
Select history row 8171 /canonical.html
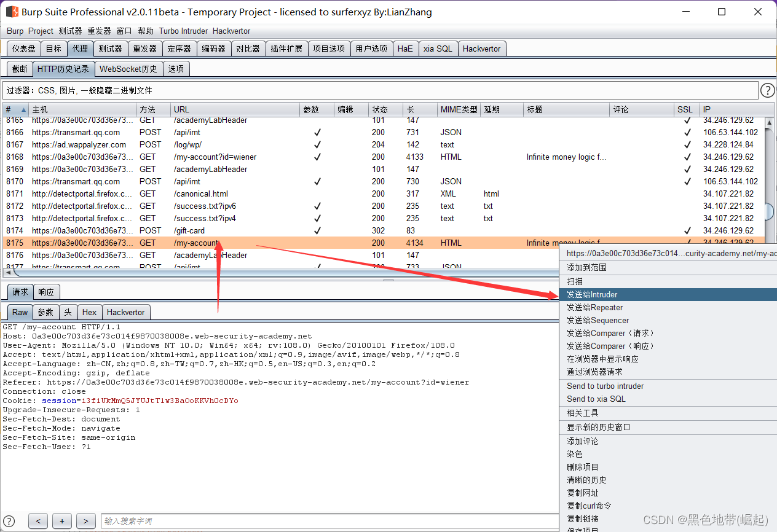384,194
